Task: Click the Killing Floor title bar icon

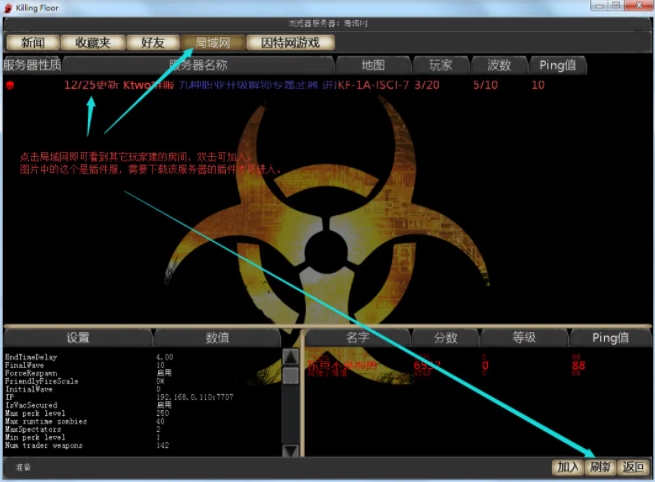Action: coord(8,8)
